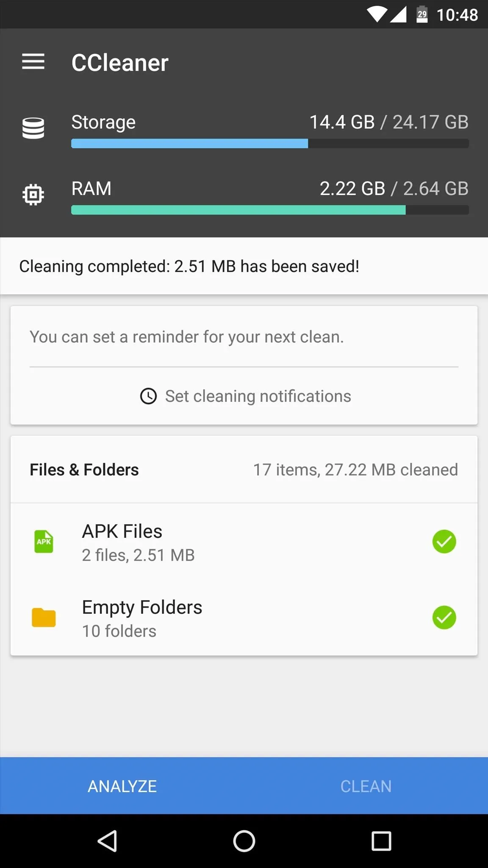Tap the Android back navigation button
Image resolution: width=488 pixels, height=868 pixels.
(x=108, y=841)
